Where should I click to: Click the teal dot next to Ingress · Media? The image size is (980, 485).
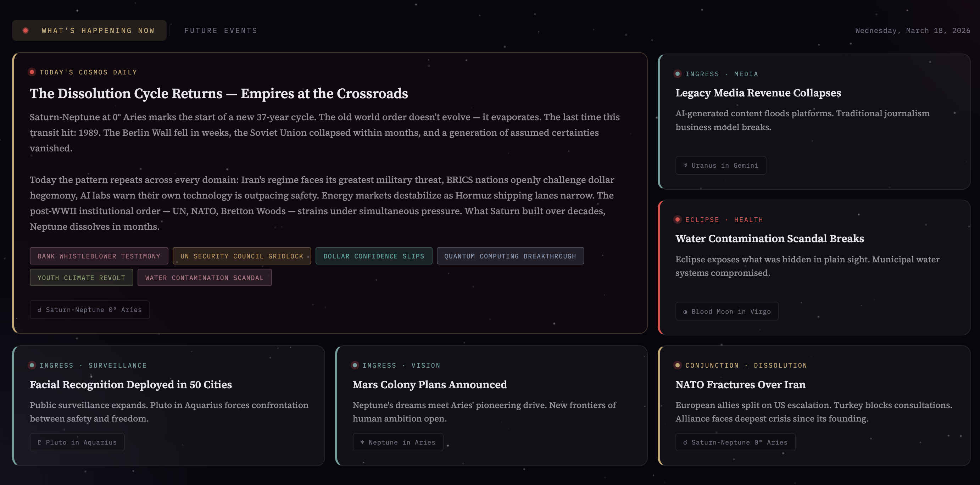coord(677,74)
